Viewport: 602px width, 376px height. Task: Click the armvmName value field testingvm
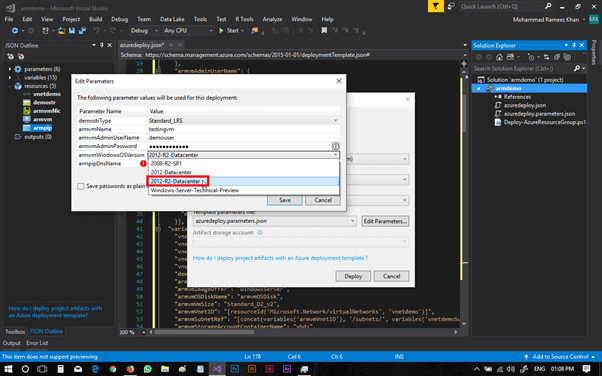pos(243,129)
